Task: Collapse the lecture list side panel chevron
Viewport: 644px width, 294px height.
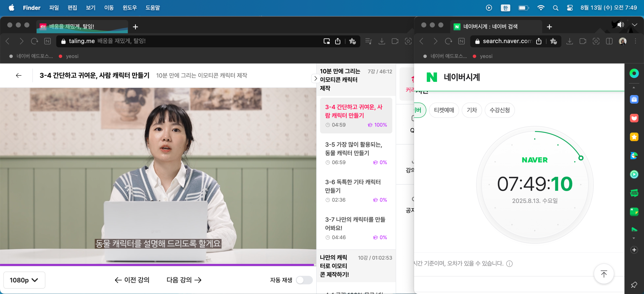Action: click(x=316, y=79)
